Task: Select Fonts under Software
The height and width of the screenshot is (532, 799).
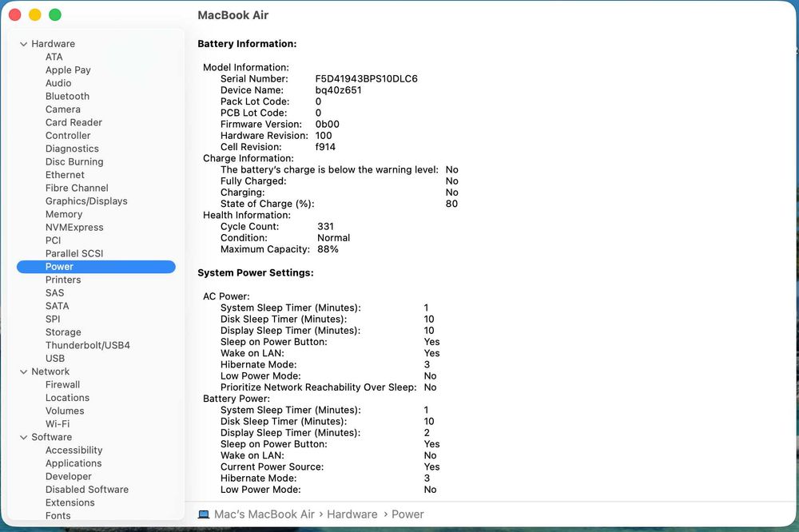Action: [x=58, y=516]
